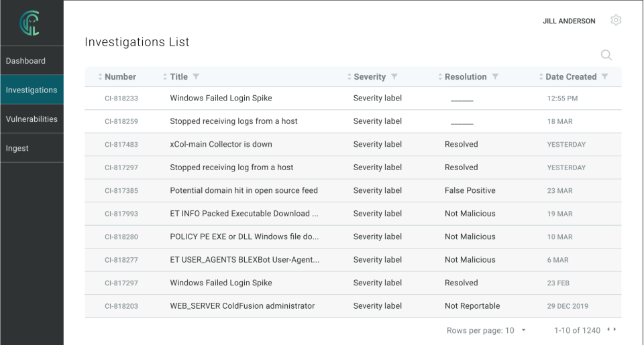Go to next page arrow
The width and height of the screenshot is (644, 345).
[614, 330]
